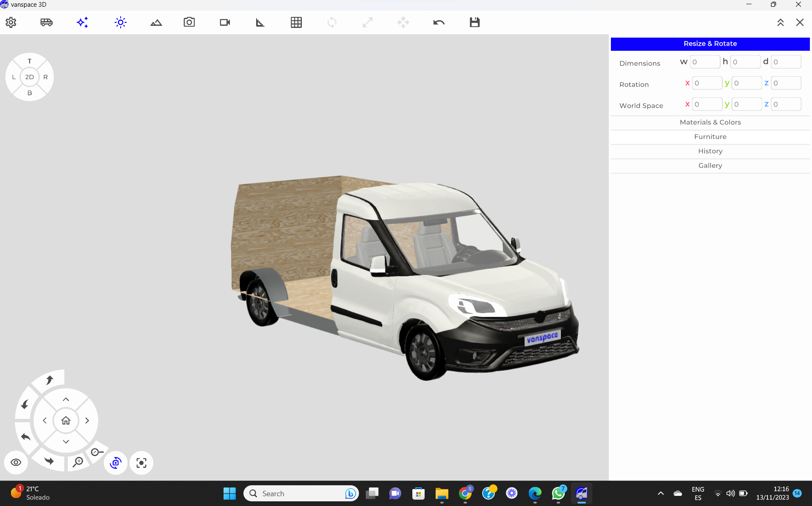The image size is (812, 506).
Task: Expand Materials & Colors section
Action: click(710, 122)
